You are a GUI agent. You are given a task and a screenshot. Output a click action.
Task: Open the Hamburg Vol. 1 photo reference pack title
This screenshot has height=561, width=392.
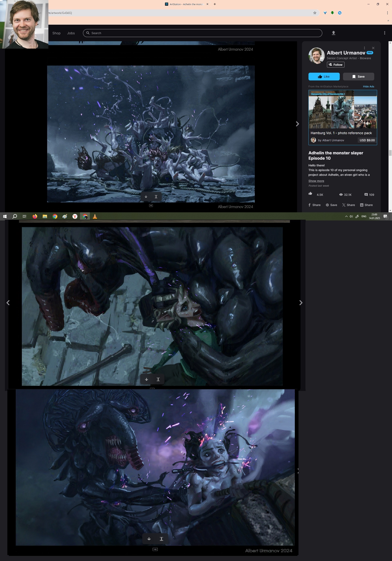coord(341,133)
